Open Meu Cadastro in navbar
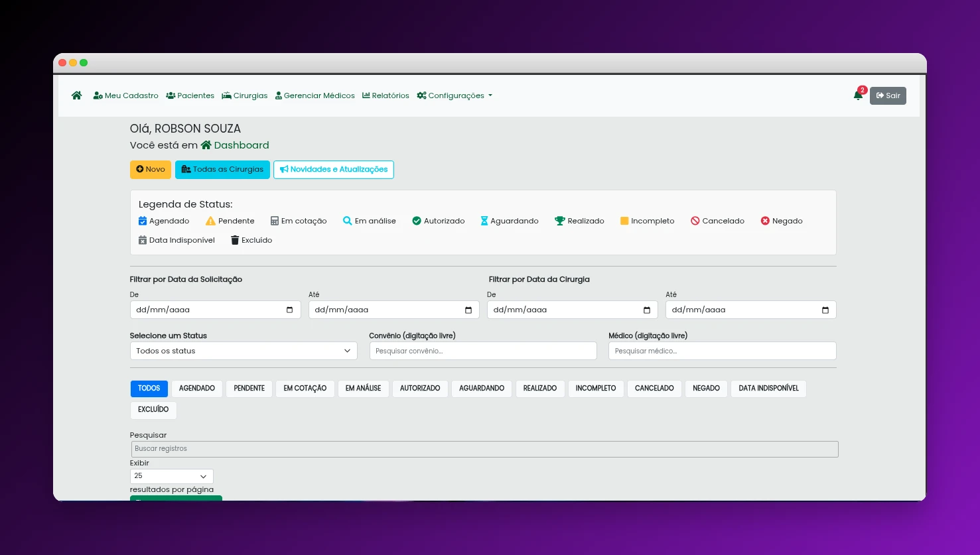This screenshot has height=555, width=980. [126, 95]
